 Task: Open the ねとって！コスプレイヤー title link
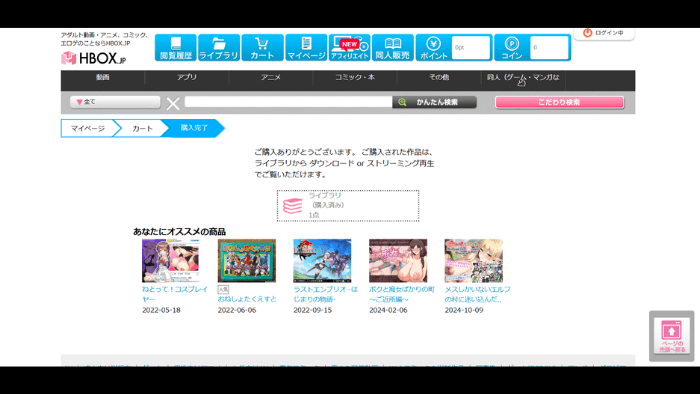(175, 294)
